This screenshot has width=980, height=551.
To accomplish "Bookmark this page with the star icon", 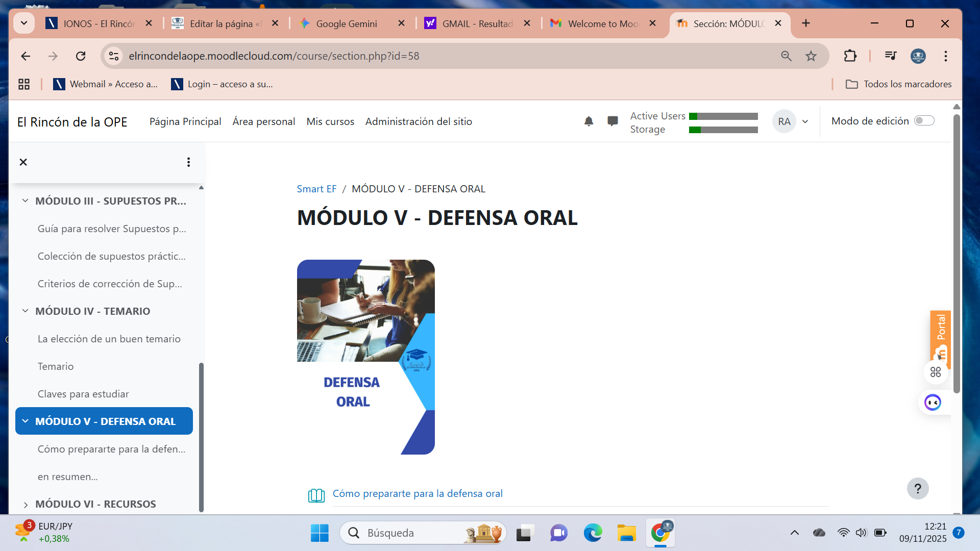I will tap(811, 56).
